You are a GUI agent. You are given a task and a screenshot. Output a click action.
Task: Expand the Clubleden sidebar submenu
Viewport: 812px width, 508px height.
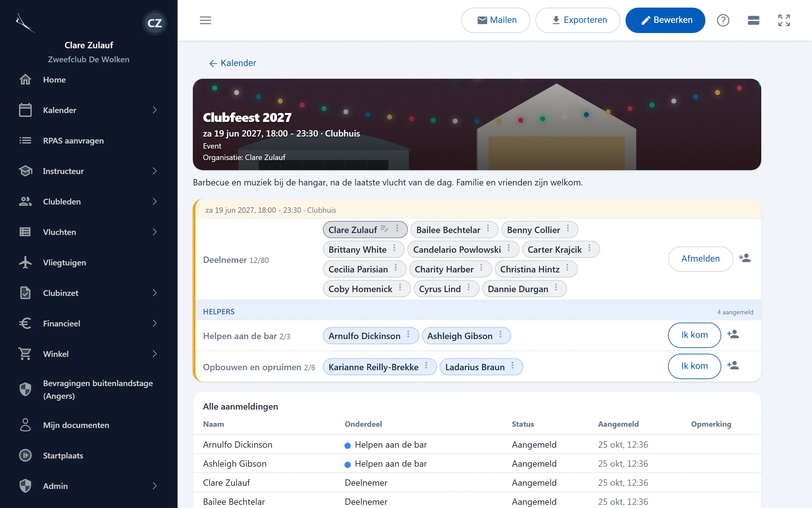[155, 202]
